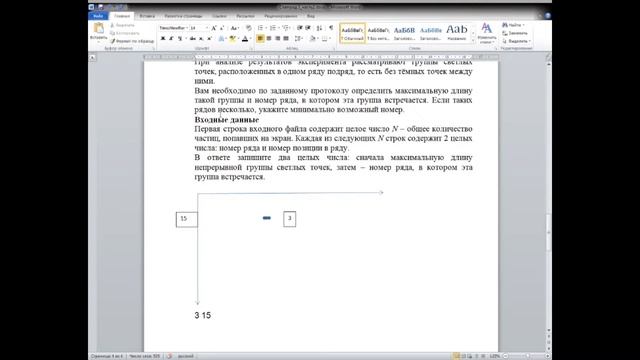Open the font size dropdown
The height and width of the screenshot is (360, 640).
[x=207, y=28]
